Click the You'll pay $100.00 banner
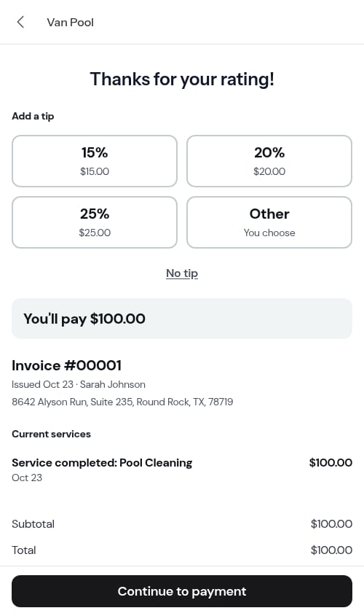364x616 pixels. click(x=182, y=319)
